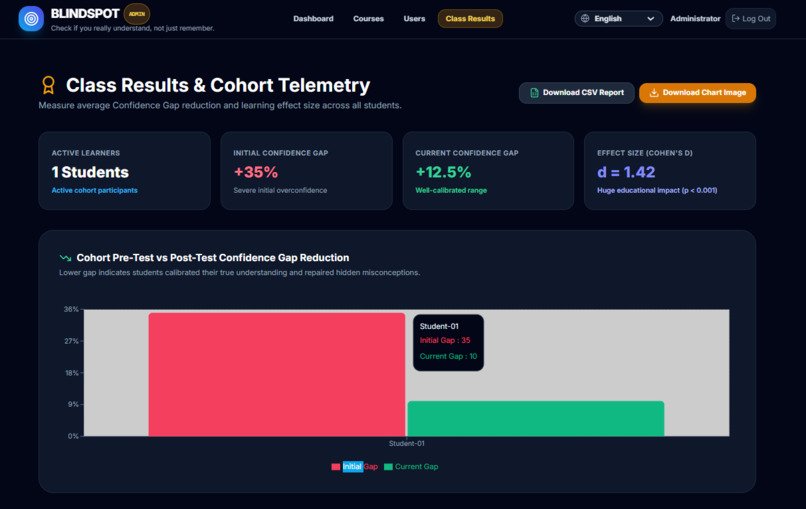
Task: Click the Class Results & Cohort Telemetry heading
Action: 218,85
